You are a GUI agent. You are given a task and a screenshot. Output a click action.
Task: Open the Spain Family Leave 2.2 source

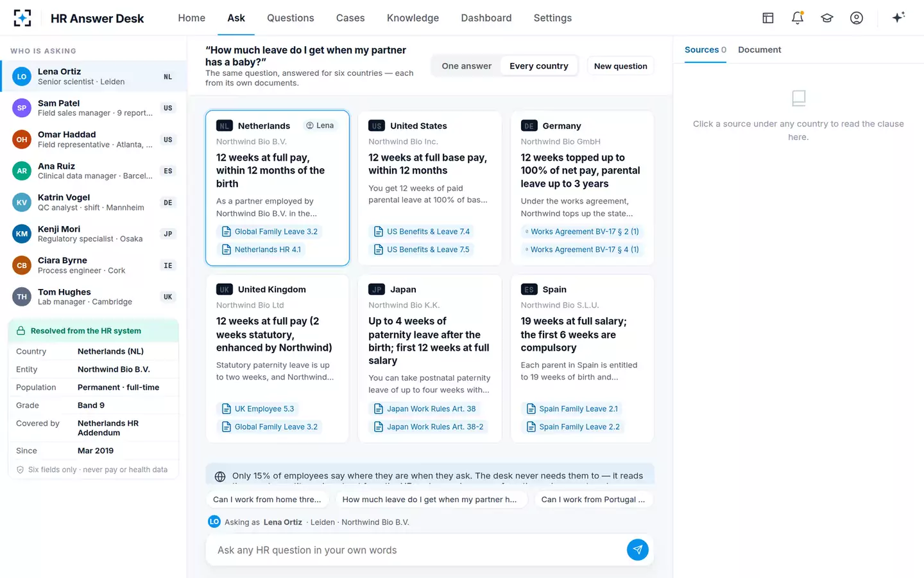573,426
